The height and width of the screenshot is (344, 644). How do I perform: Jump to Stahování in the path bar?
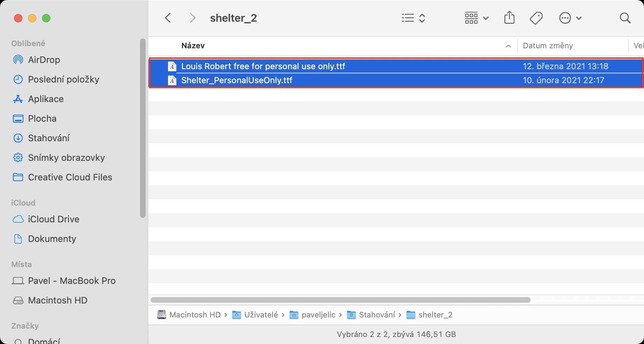[x=377, y=315]
